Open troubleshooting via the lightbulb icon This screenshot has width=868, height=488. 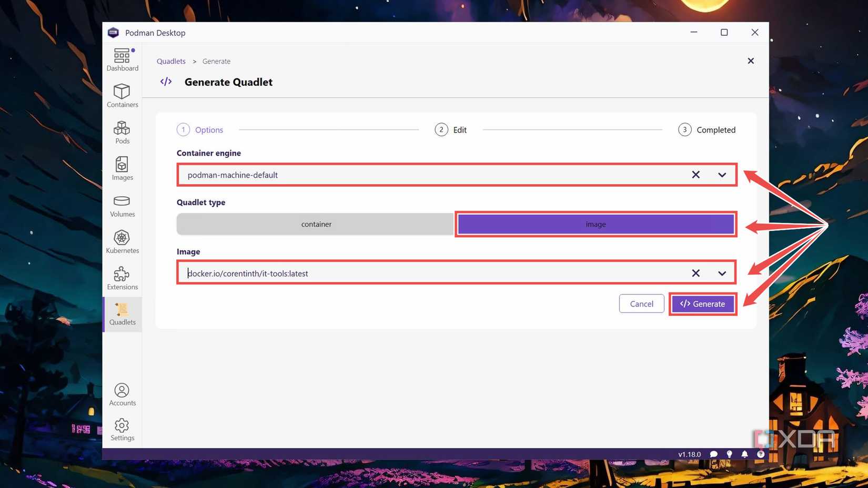(729, 454)
